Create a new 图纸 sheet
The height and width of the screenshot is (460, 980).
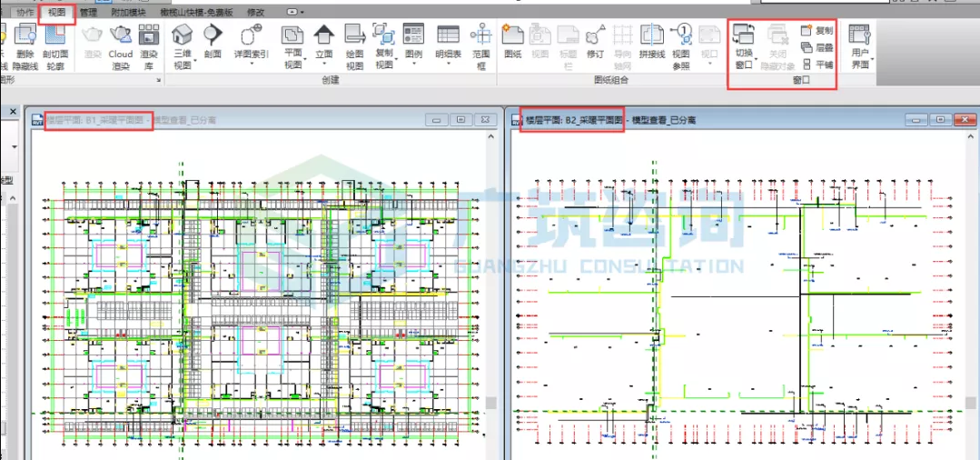coord(512,41)
